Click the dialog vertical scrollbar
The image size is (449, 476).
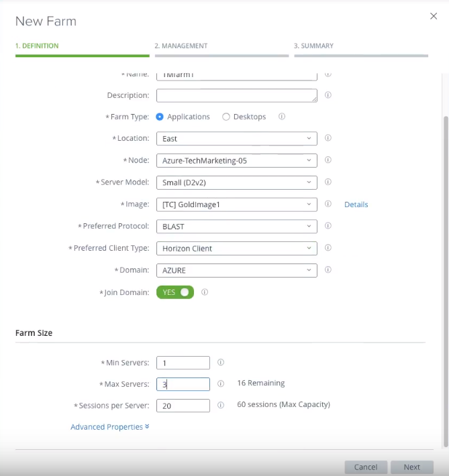click(x=446, y=281)
